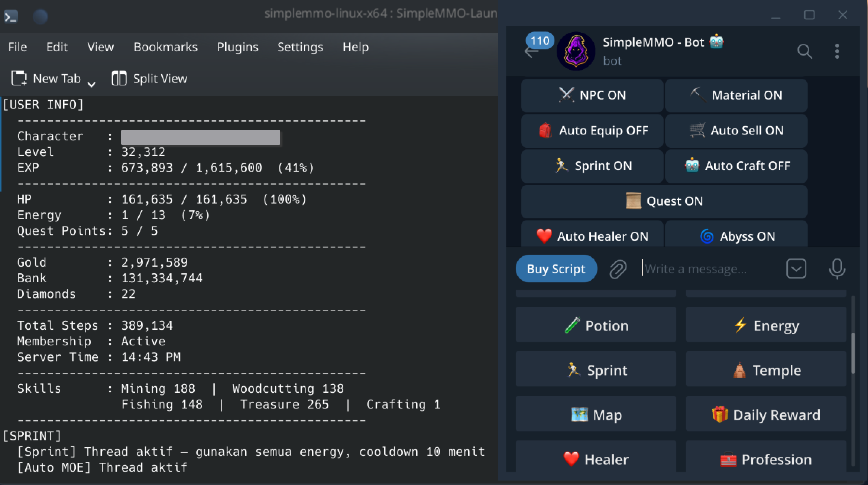Image resolution: width=868 pixels, height=485 pixels.
Task: Click the Healer keyboard button
Action: coord(596,457)
